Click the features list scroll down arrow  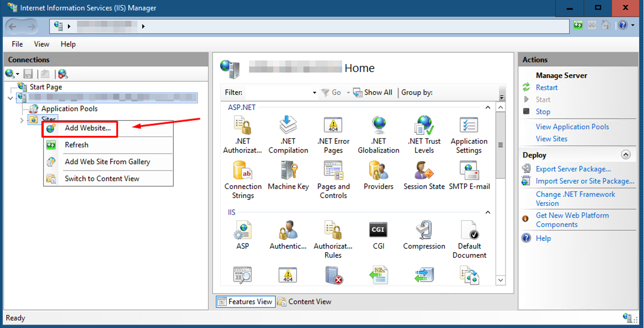(500, 280)
